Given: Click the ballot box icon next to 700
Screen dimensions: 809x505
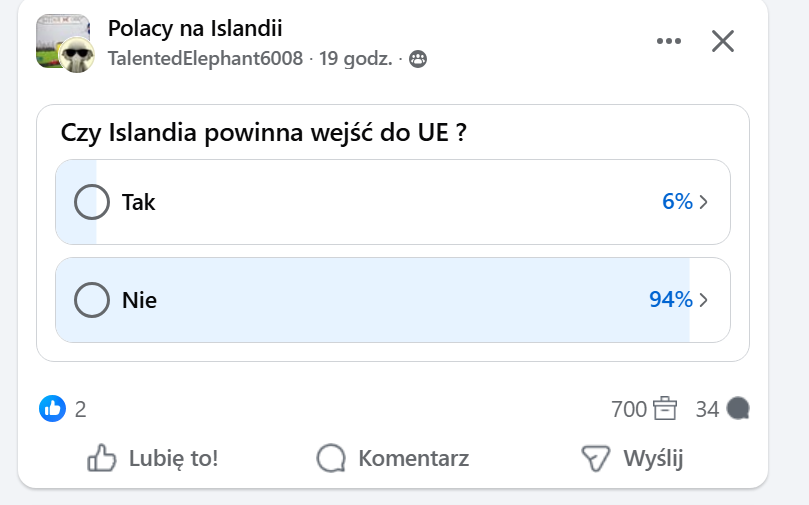Looking at the screenshot, I should [665, 408].
